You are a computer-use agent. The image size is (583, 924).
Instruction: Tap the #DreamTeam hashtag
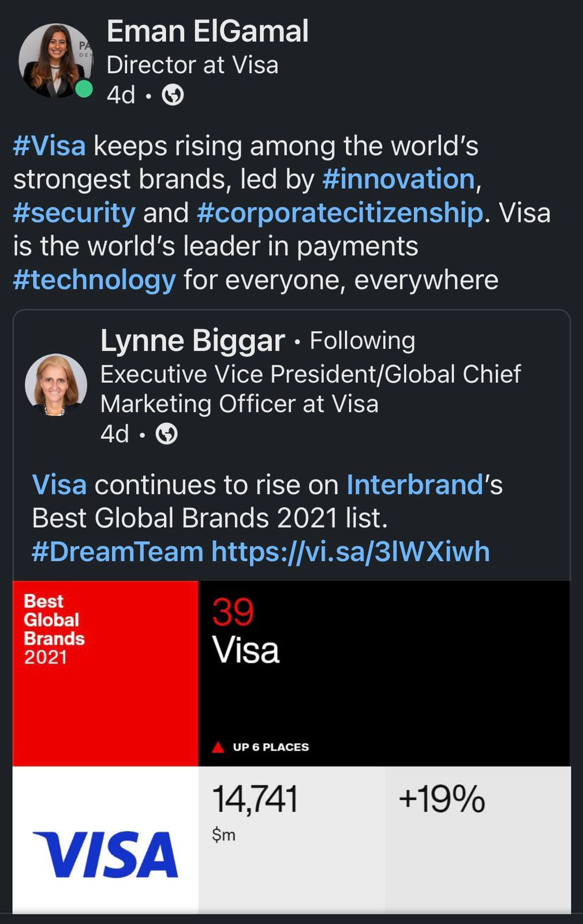(118, 552)
